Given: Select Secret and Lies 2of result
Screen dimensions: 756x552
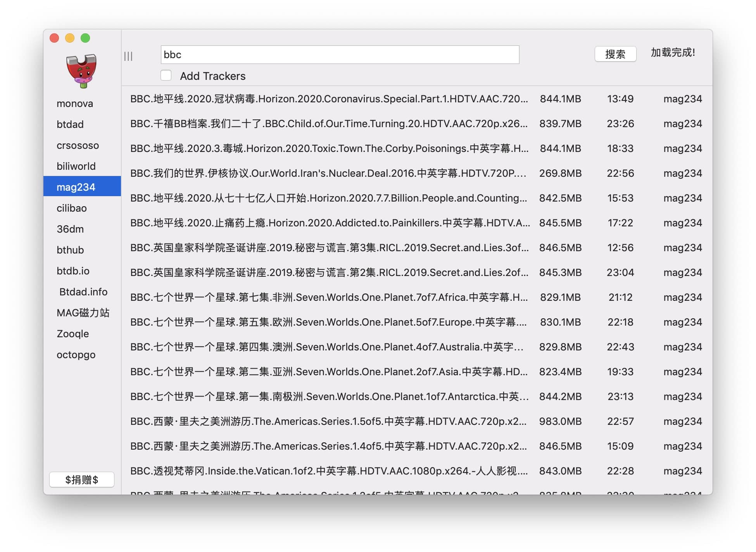Looking at the screenshot, I should point(417,273).
